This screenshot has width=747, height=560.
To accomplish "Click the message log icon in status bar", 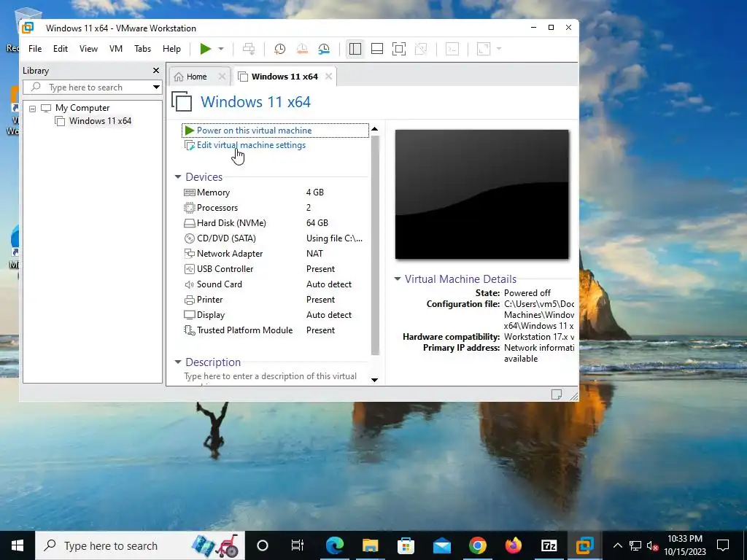I will coord(556,394).
